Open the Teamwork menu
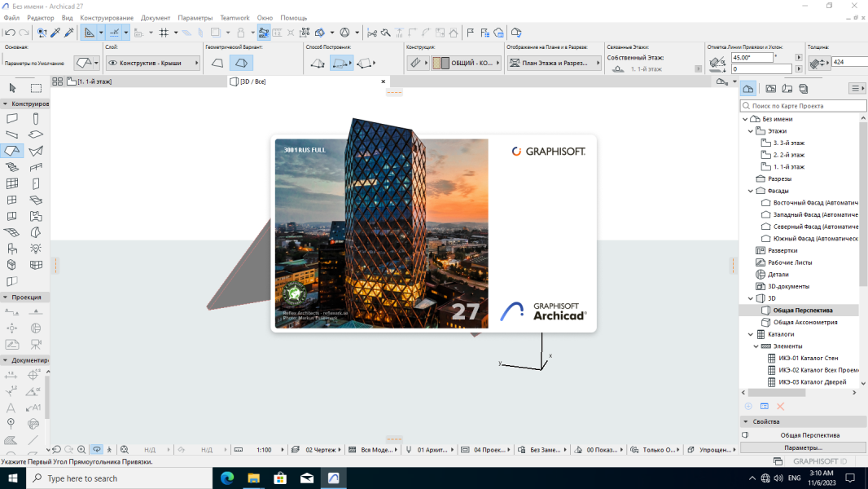Screen dimensions: 868x489 [x=235, y=18]
